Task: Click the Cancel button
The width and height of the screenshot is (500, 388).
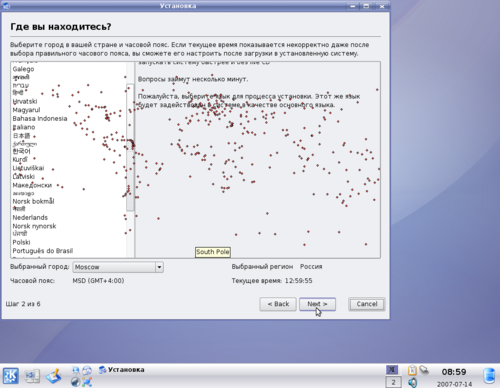Action: [x=367, y=304]
